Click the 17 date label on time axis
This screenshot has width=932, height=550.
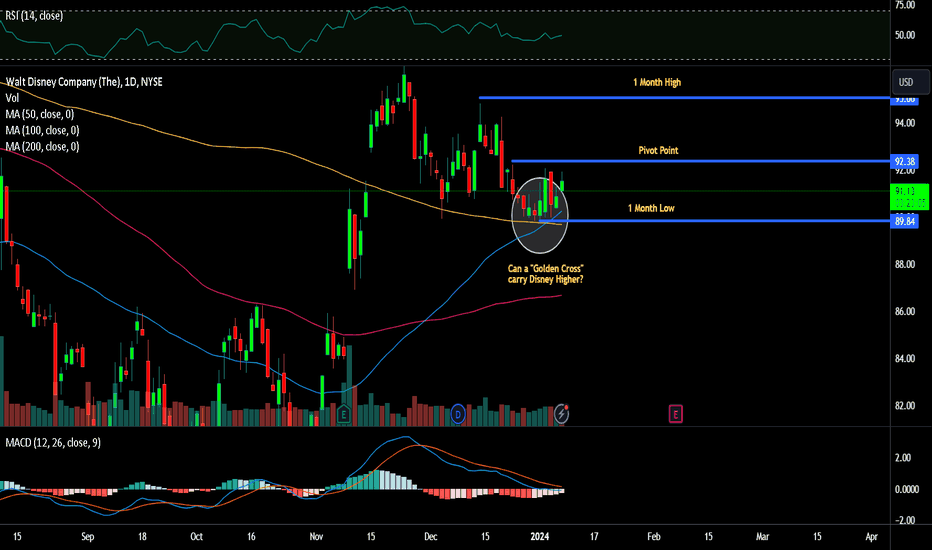point(594,536)
